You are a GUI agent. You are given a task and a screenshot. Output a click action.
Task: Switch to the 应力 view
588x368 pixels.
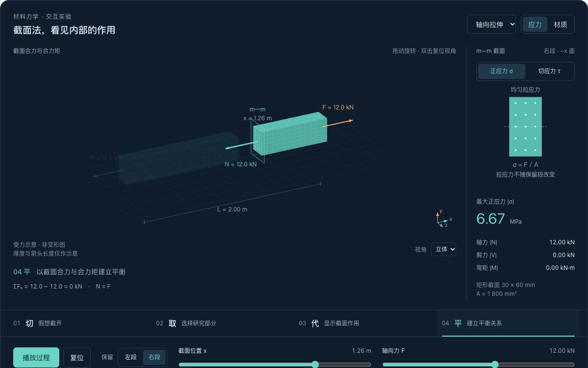pyautogui.click(x=535, y=25)
